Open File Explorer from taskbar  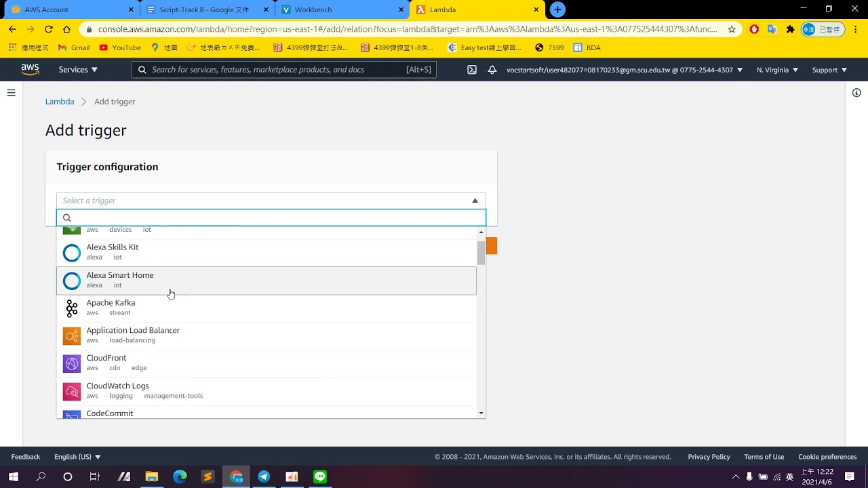point(151,476)
